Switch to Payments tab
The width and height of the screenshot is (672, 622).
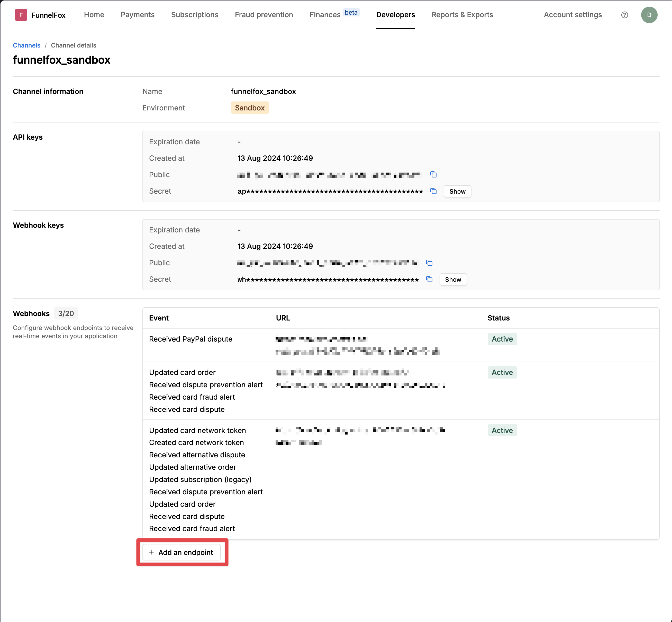click(138, 15)
